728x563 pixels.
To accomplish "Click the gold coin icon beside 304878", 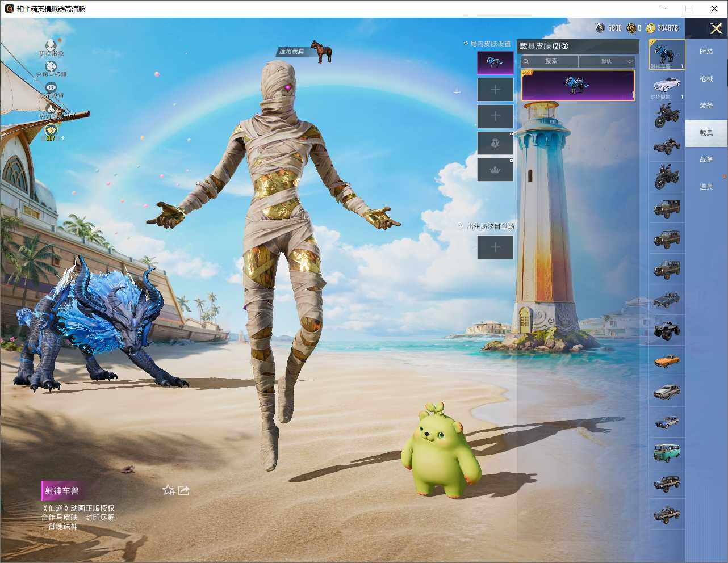I will [x=651, y=28].
